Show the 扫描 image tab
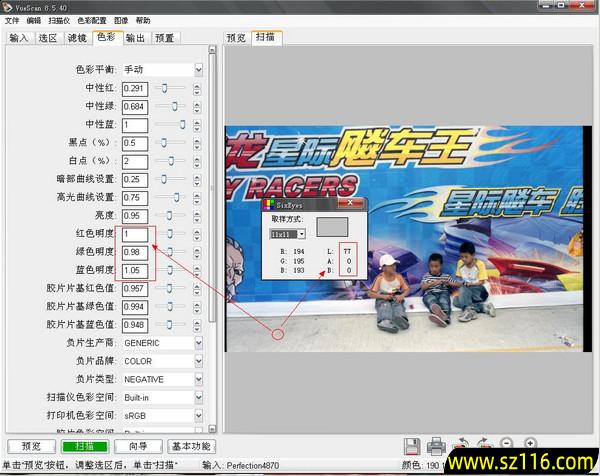The height and width of the screenshot is (476, 600). click(266, 37)
